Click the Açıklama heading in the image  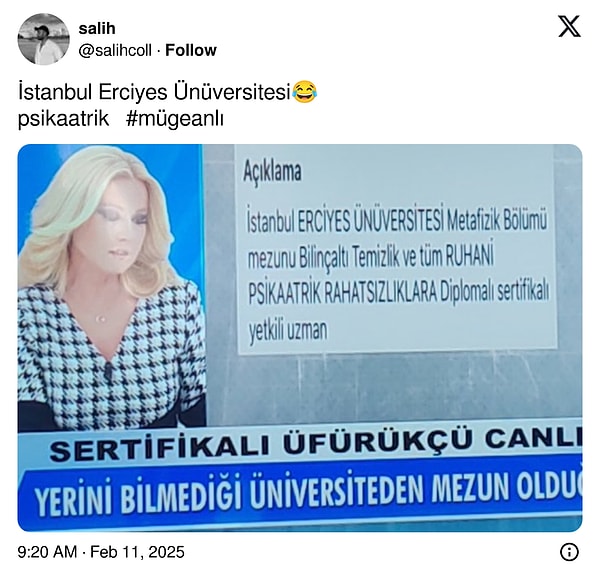point(272,171)
